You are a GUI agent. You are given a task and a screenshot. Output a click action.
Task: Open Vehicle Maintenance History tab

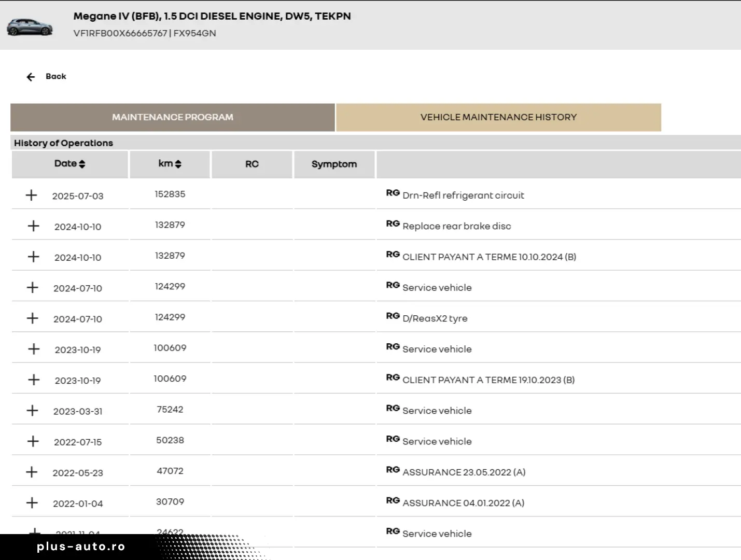pos(498,117)
